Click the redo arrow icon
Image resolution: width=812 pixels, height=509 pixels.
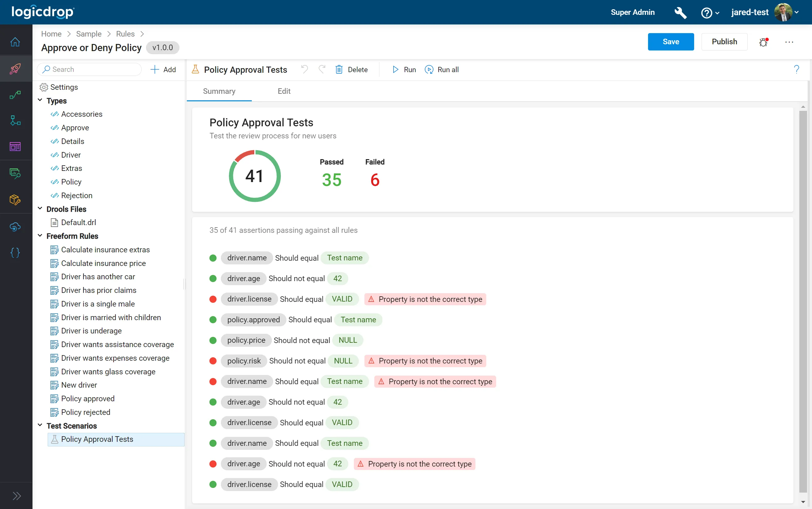[322, 69]
